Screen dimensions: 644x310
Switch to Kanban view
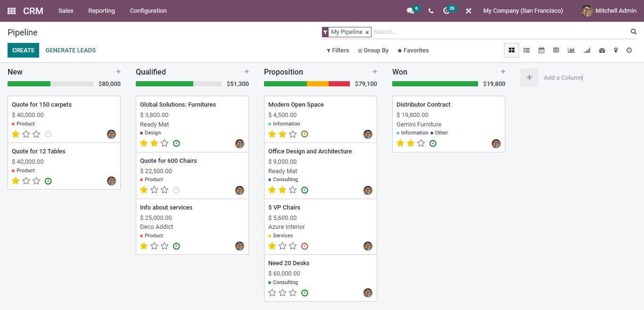512,50
